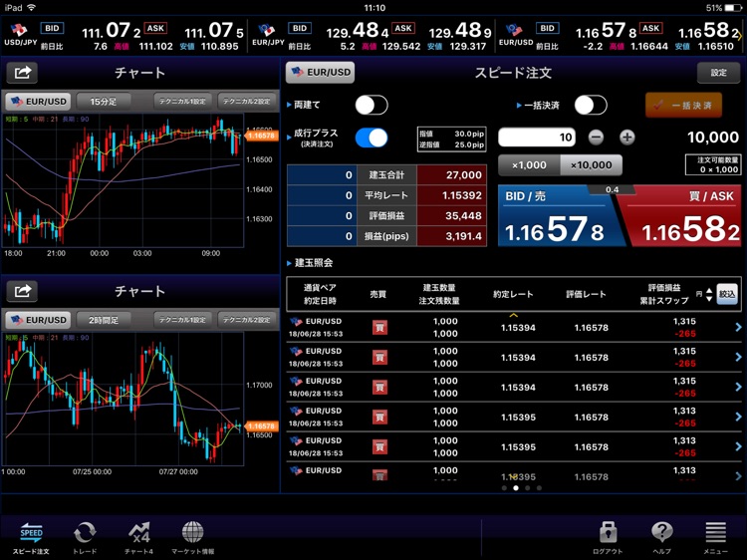747x560 pixels.
Task: Select the ×10,000 lot multiplier
Action: coord(592,165)
